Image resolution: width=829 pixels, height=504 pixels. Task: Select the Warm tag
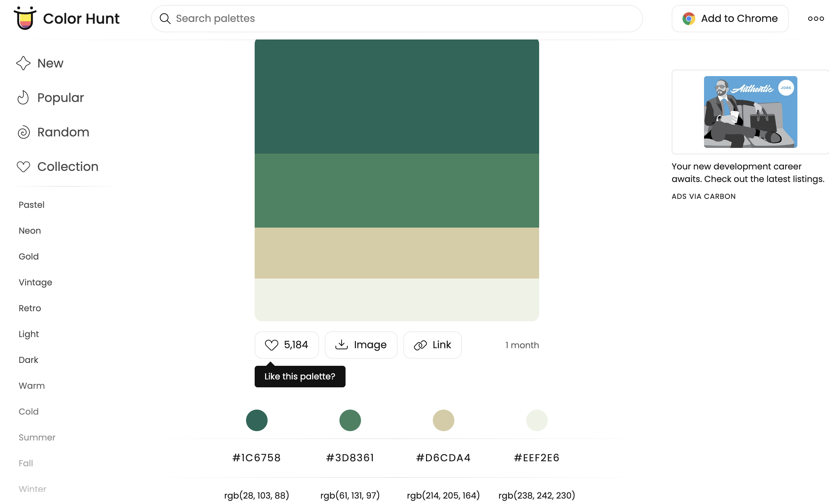(x=32, y=386)
